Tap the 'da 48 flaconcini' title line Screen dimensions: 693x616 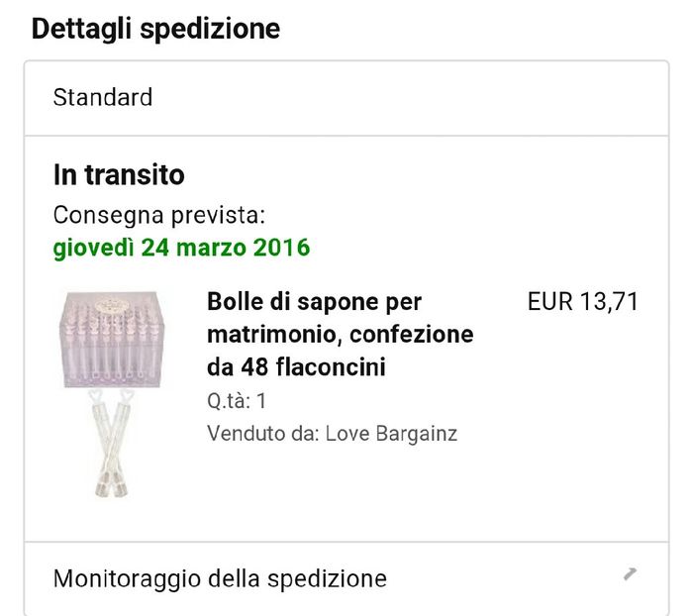(296, 367)
